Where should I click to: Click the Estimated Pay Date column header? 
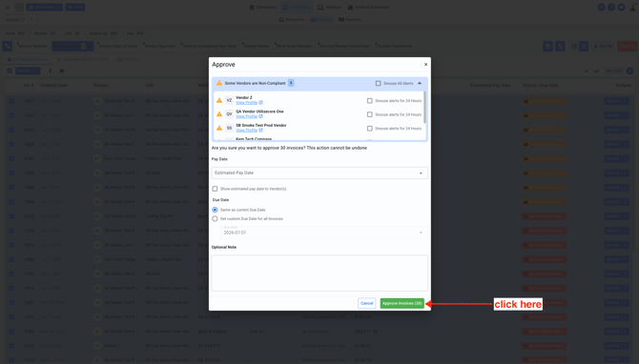point(490,86)
